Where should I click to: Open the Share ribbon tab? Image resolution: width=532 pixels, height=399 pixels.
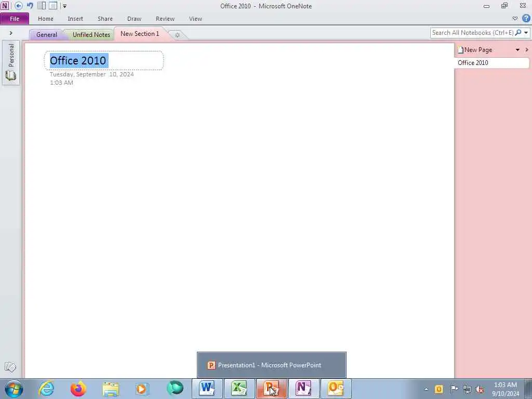click(x=105, y=19)
